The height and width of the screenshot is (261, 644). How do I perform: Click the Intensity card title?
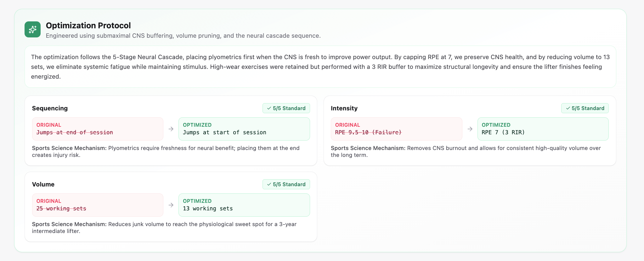pos(344,108)
